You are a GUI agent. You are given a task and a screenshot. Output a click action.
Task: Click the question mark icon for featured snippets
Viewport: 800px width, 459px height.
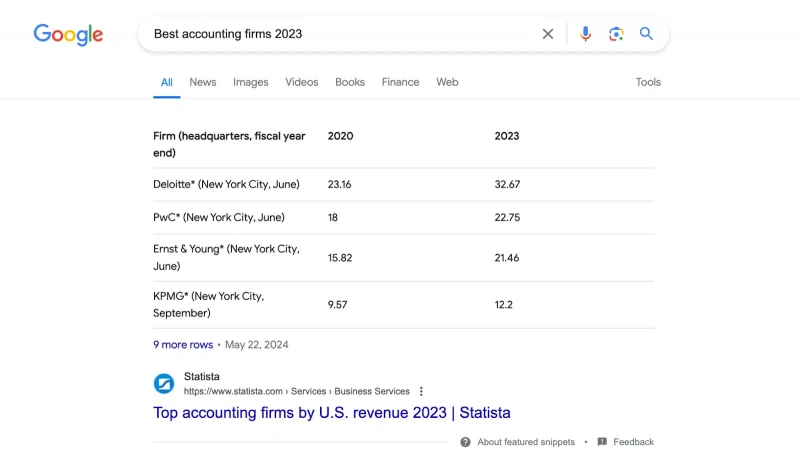[465, 442]
